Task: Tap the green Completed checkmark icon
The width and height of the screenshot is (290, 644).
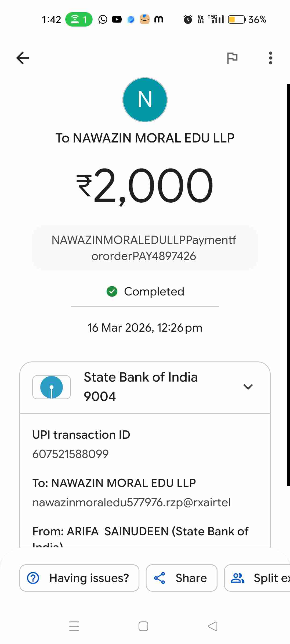Action: tap(112, 292)
